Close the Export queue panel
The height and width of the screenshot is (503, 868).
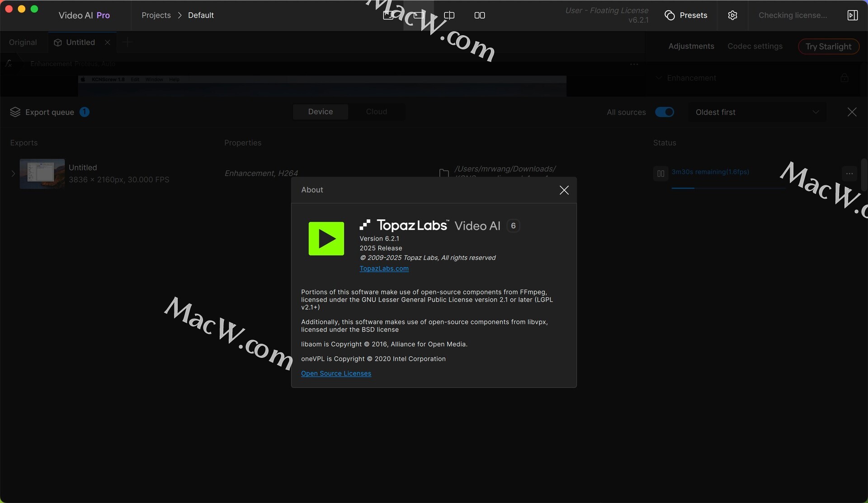[x=852, y=112]
